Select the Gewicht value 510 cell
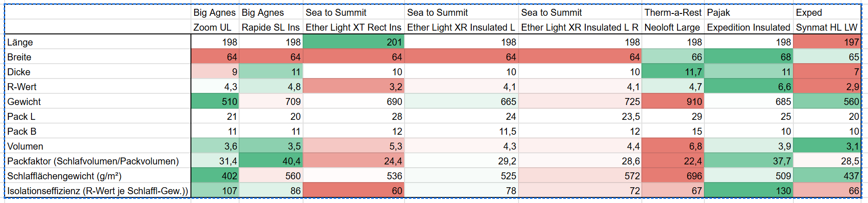868x203 pixels. (215, 101)
